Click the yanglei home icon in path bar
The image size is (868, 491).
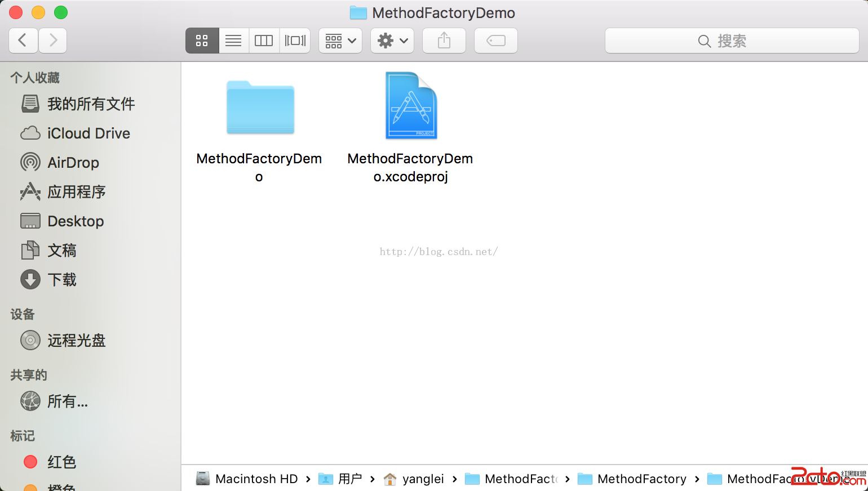coord(390,479)
